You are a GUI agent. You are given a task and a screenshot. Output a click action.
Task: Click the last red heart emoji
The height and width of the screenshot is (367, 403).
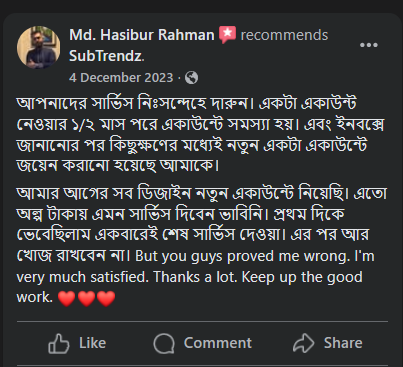pyautogui.click(x=106, y=298)
